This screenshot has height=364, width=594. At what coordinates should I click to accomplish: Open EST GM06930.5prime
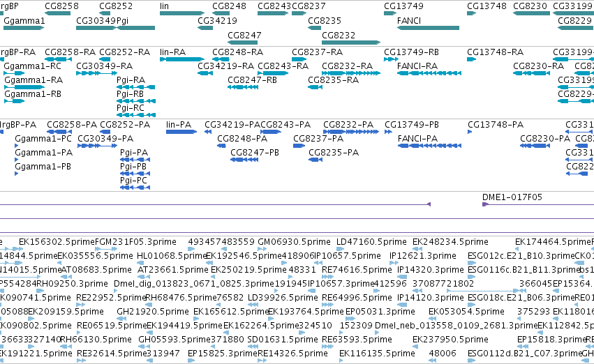[x=294, y=242]
